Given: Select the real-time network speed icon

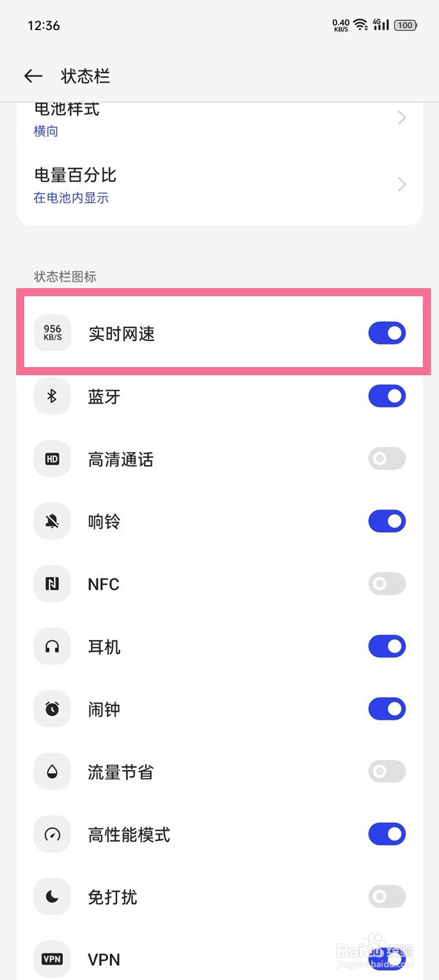Looking at the screenshot, I should click(x=52, y=333).
